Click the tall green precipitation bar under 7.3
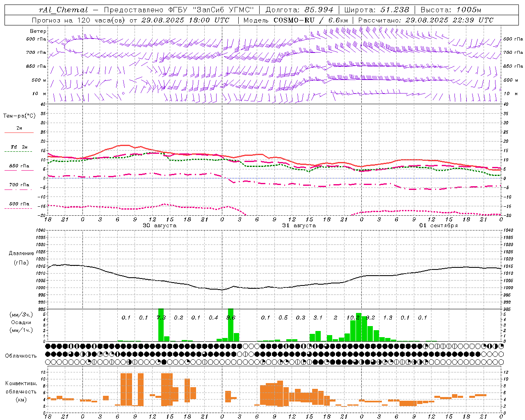This screenshot has height=420, width=525. 161,325
